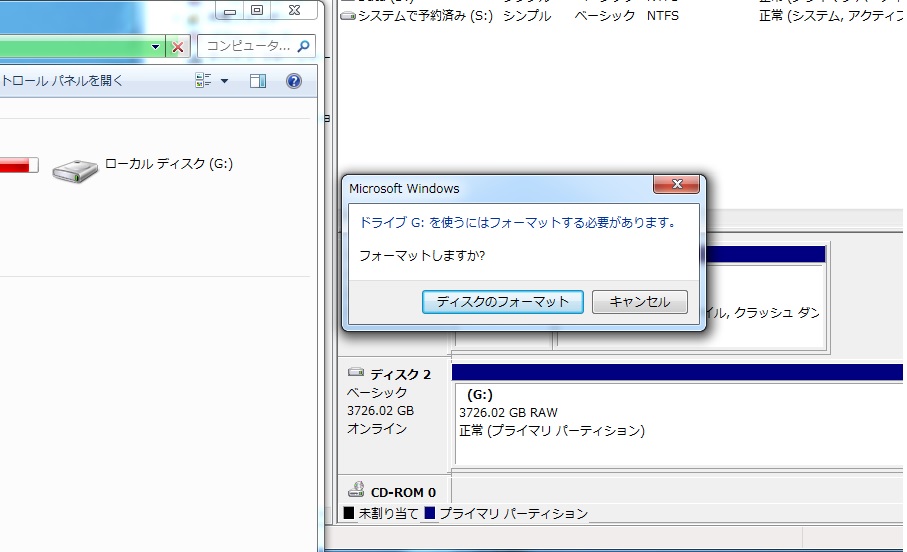Viewport: 907px width, 552px height.
Task: Open the address bar history dropdown
Action: click(156, 47)
